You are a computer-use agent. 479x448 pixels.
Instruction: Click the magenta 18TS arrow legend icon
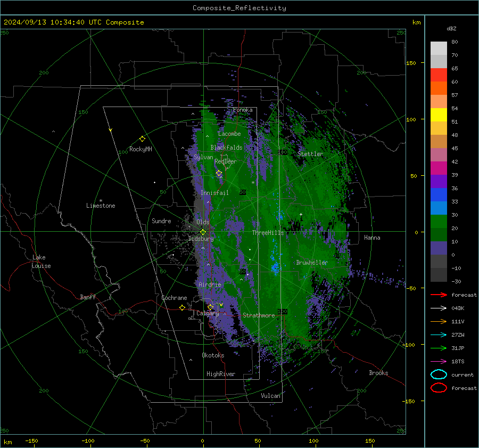tap(439, 362)
